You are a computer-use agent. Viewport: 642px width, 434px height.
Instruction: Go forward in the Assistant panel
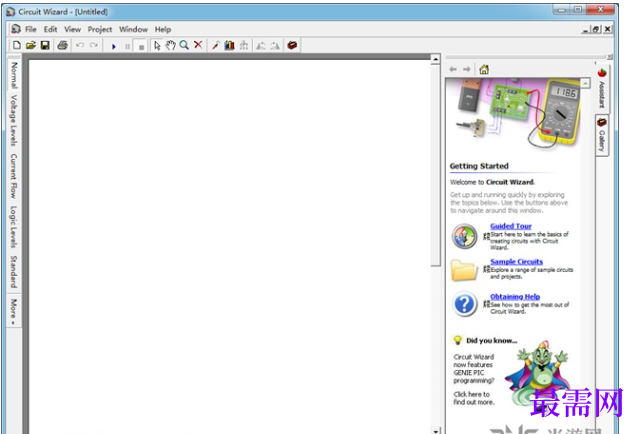(x=467, y=69)
